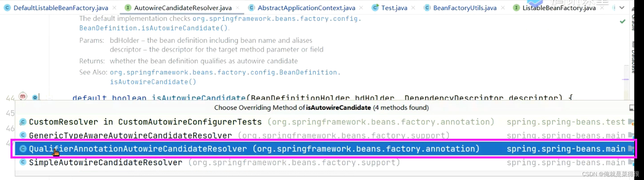Choose GenericTypeAwareAutowireCandidateResolver override

(x=324, y=135)
